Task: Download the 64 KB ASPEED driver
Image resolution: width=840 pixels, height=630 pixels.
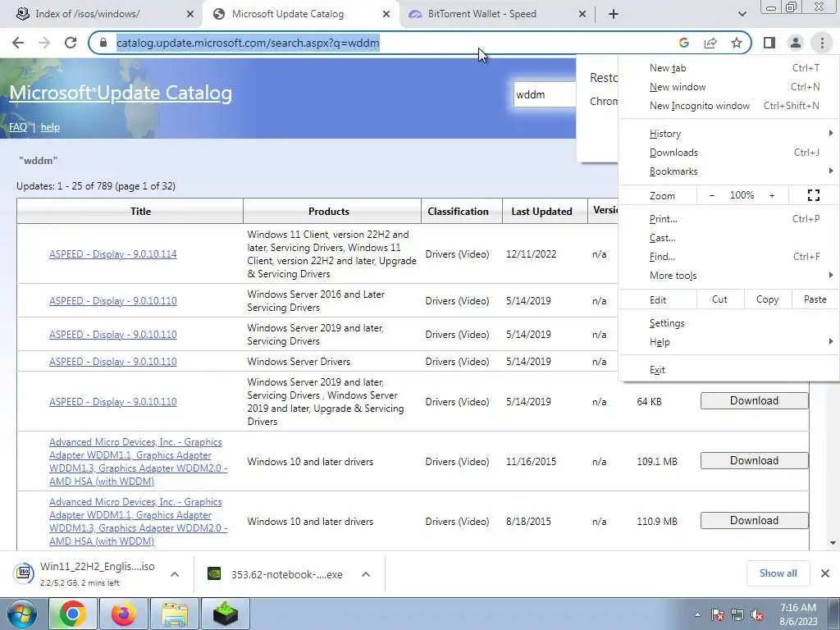Action: click(x=754, y=400)
